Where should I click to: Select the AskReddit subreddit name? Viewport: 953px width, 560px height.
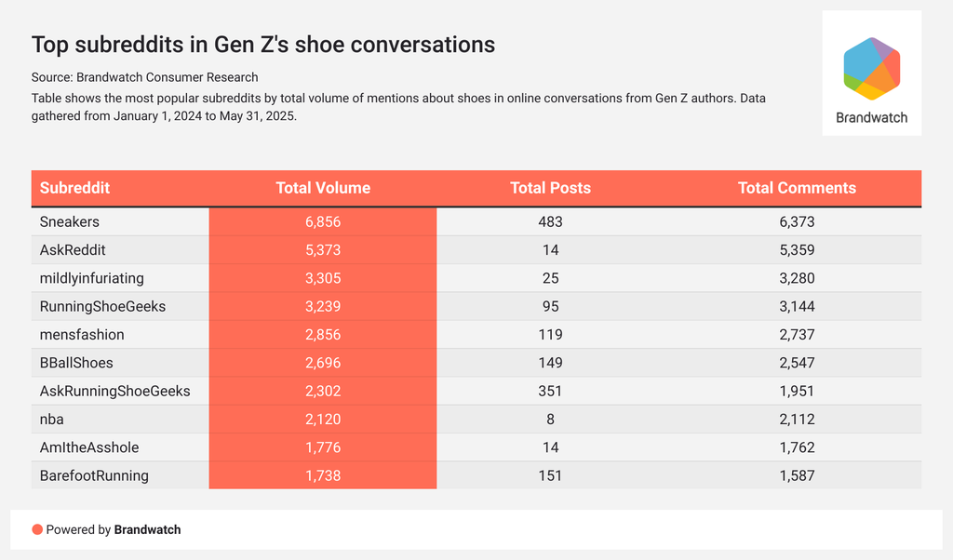(74, 250)
